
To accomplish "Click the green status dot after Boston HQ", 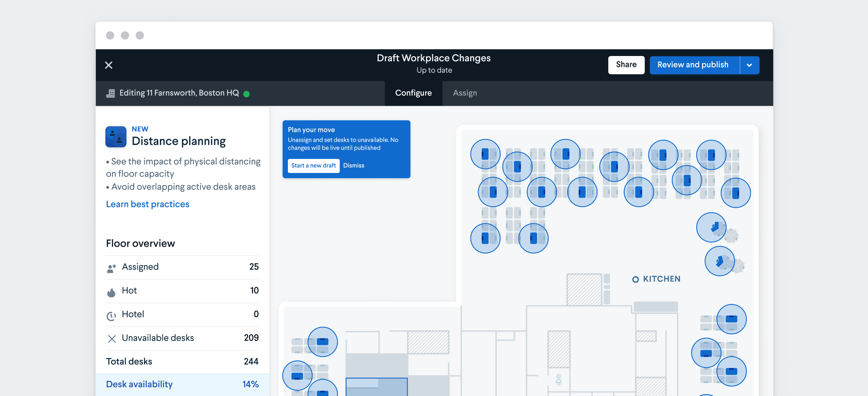I will coord(246,94).
